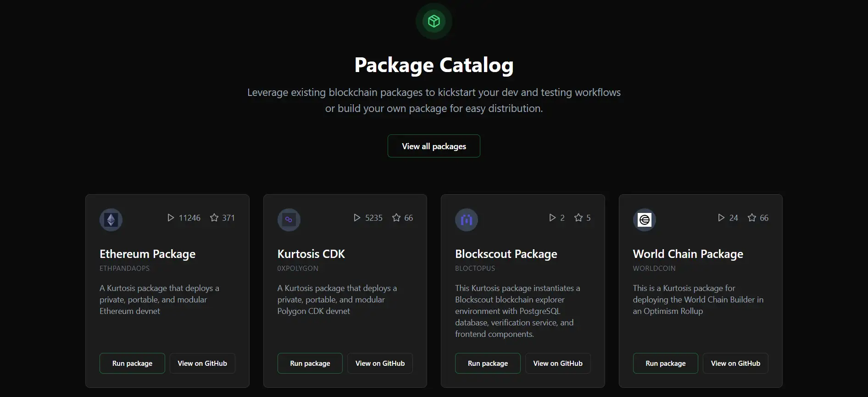Screen dimensions: 868x397
Task: Run the Kurtosis CDK package
Action: (310, 363)
